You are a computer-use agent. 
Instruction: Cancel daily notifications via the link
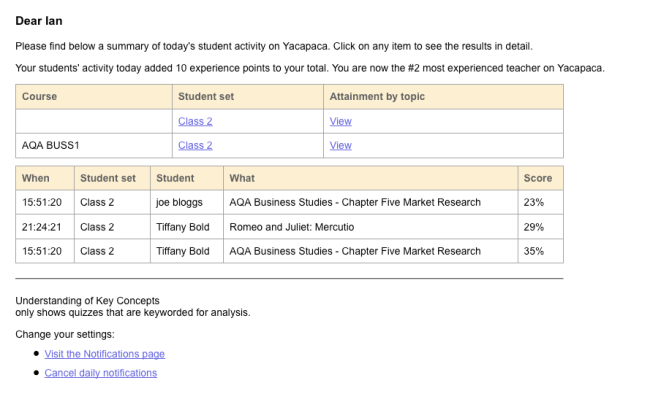[x=101, y=373]
